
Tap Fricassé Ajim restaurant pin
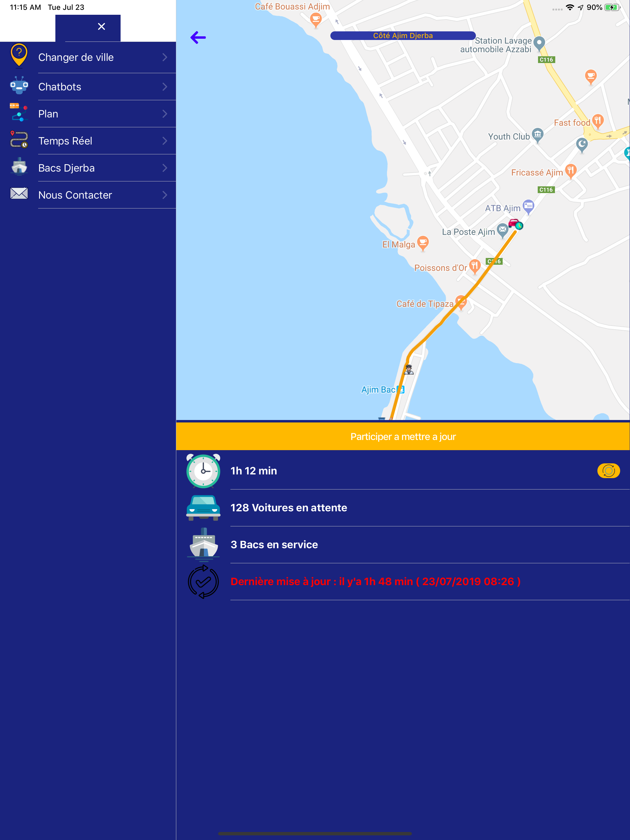click(570, 171)
